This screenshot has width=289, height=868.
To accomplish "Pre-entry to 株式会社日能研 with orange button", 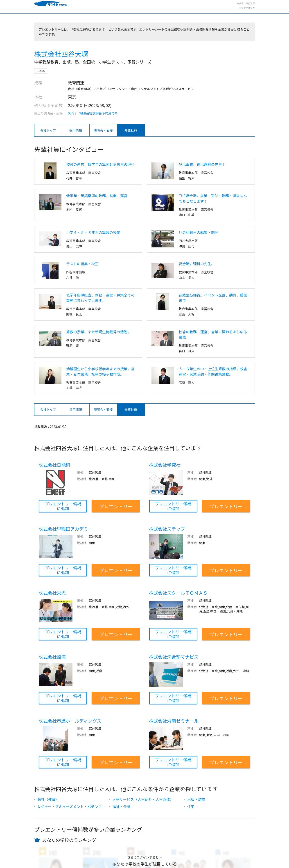I will point(116,506).
